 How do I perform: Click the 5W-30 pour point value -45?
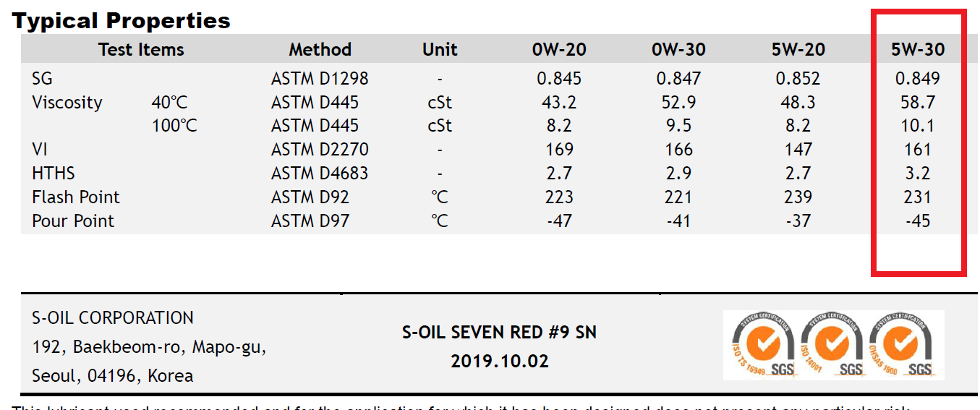[918, 221]
